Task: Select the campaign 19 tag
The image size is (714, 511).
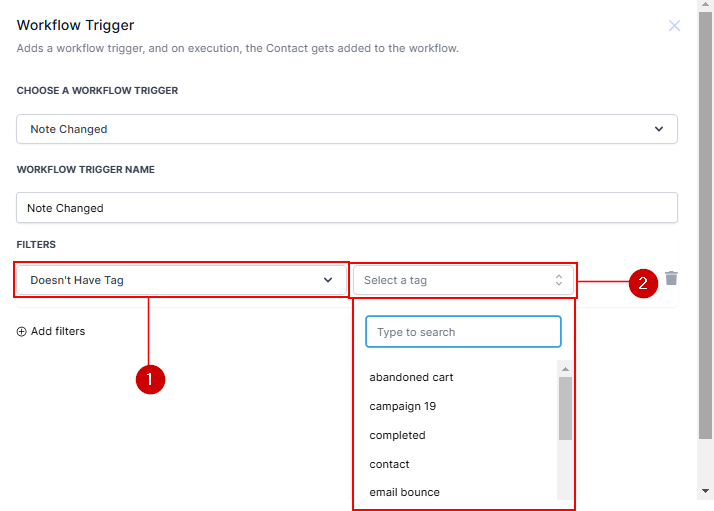Action: [403, 406]
